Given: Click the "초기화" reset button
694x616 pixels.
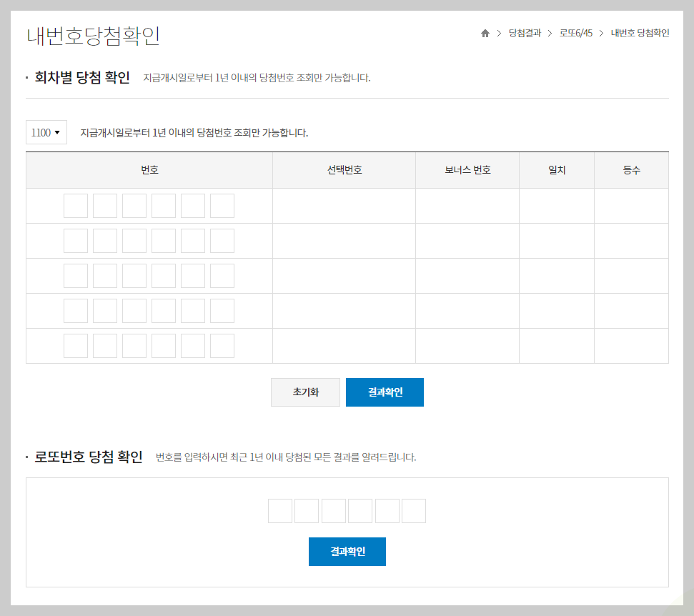Looking at the screenshot, I should (305, 392).
